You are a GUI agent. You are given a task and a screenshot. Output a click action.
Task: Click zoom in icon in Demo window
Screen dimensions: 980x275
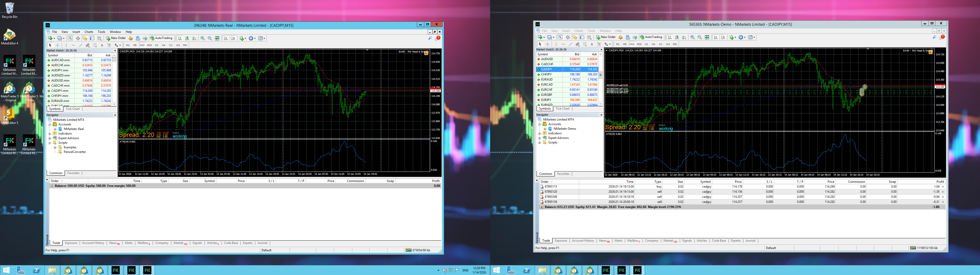pos(693,37)
